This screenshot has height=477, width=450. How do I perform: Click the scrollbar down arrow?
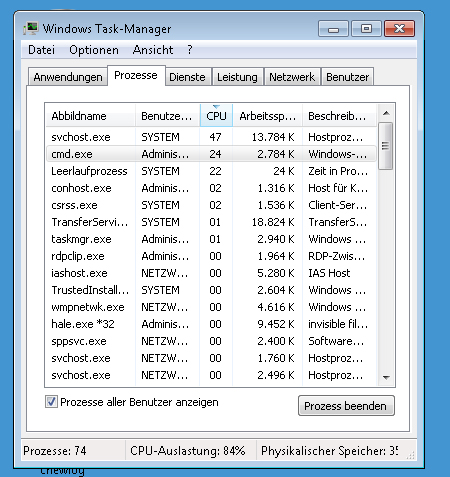click(386, 377)
